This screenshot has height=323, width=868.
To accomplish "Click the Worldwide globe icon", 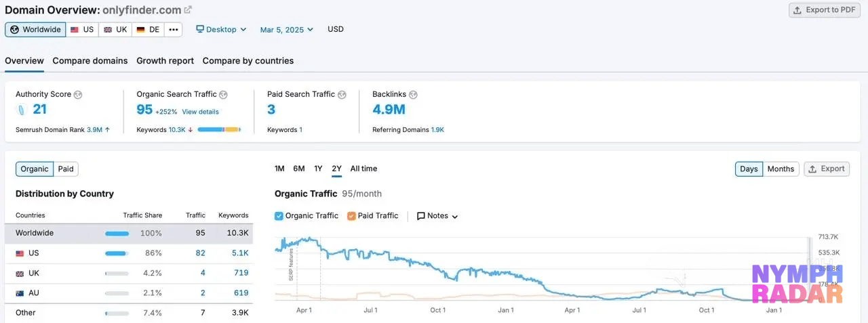I will [14, 30].
